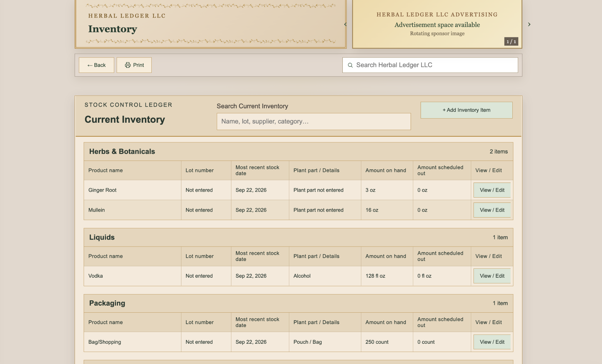
Task: Click Amount scheduled out header in Liquids table
Action: (440, 256)
